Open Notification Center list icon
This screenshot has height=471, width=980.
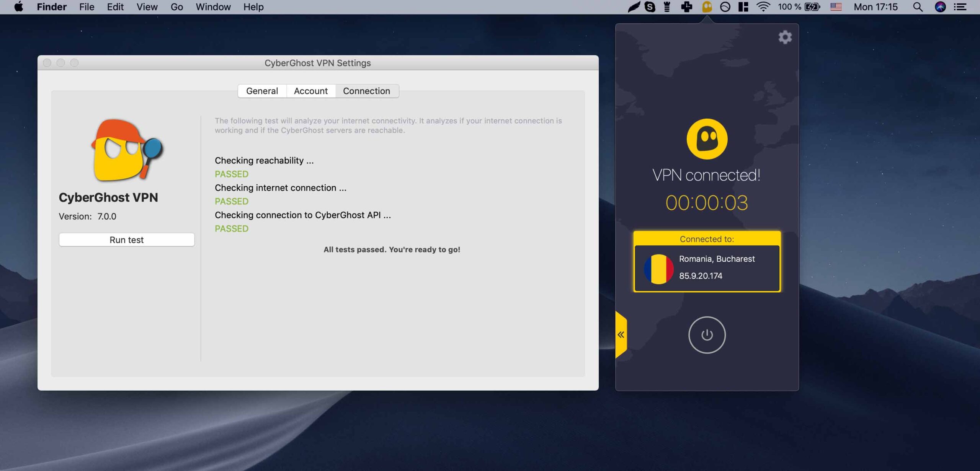pos(960,7)
